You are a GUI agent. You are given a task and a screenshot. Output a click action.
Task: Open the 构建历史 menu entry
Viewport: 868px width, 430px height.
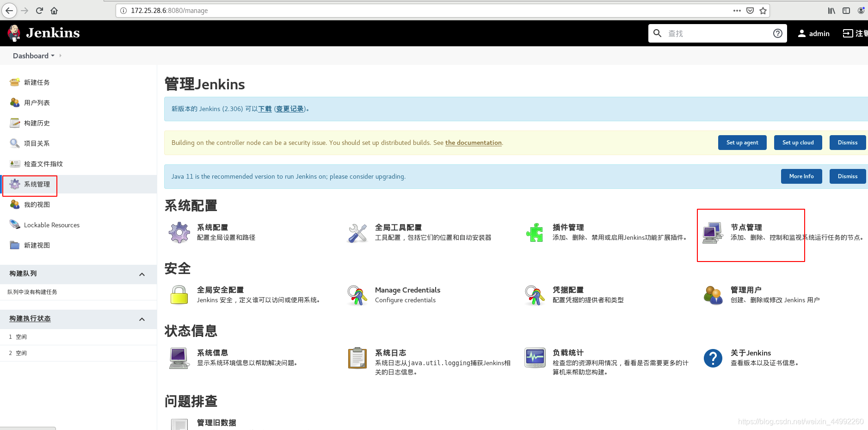(x=37, y=123)
